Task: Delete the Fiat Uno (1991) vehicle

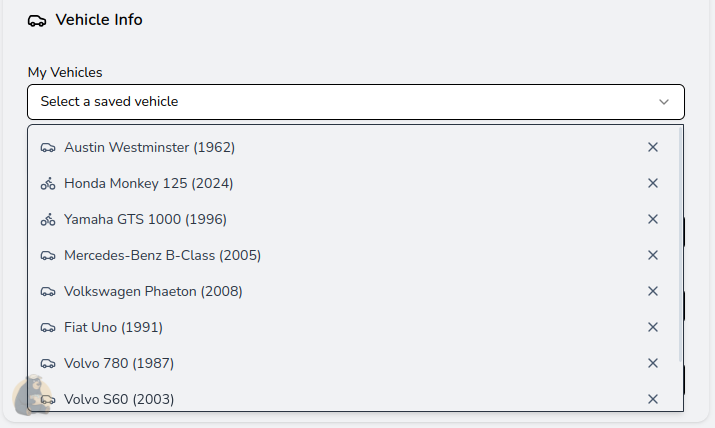Action: coord(653,327)
